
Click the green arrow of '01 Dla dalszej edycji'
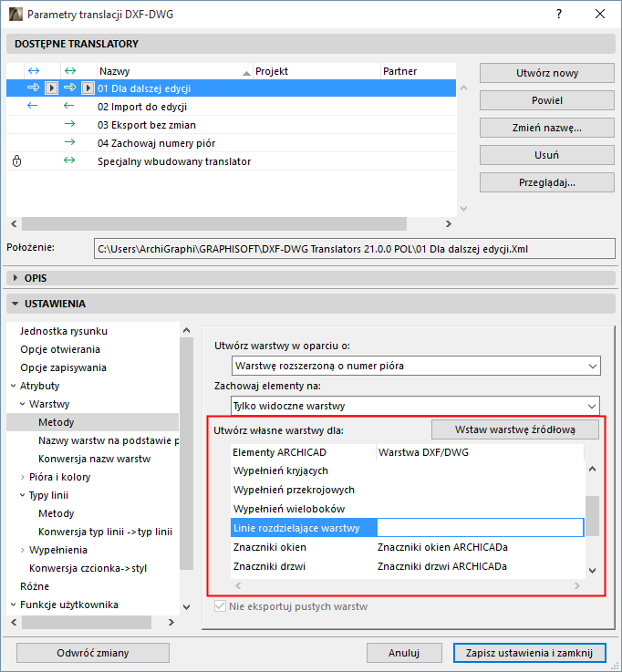pos(70,88)
